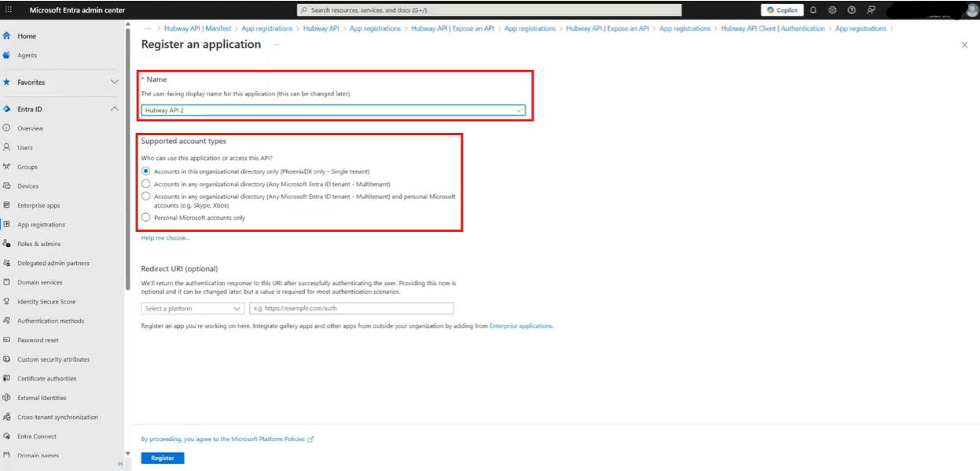The width and height of the screenshot is (980, 471).
Task: Open Roles & admins in sidebar
Action: pos(39,244)
